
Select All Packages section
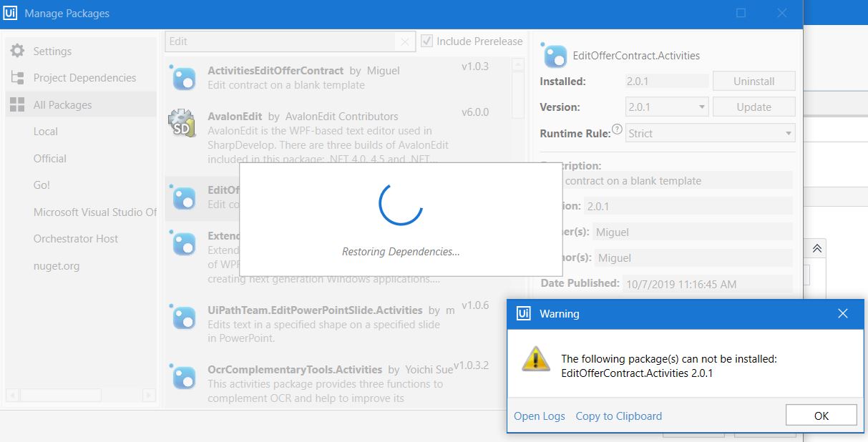click(63, 105)
